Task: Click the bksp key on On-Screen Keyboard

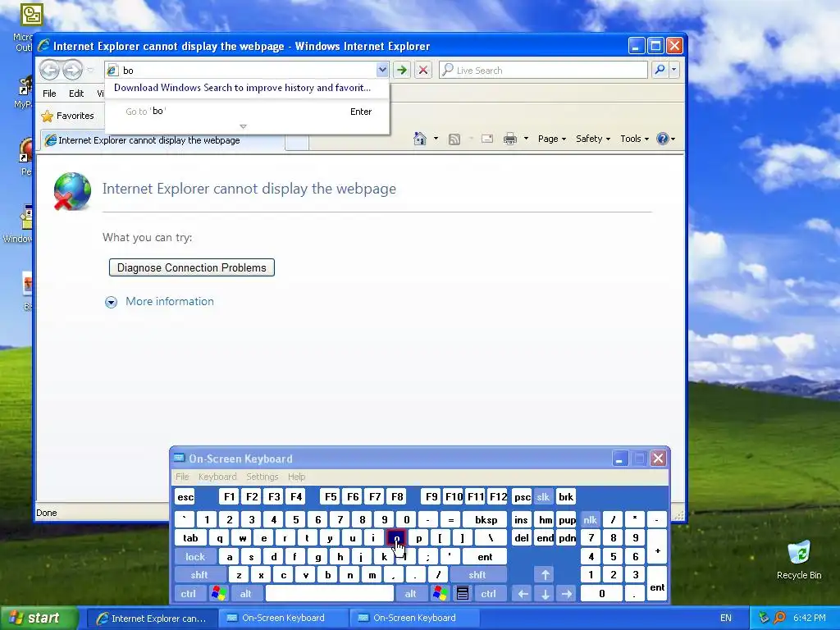Action: tap(486, 519)
